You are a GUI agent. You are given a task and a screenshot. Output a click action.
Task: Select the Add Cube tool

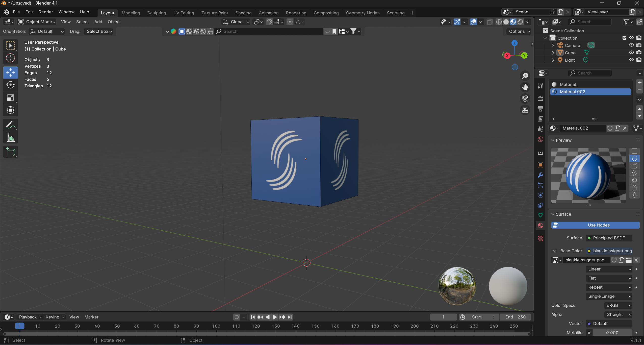[x=10, y=152]
